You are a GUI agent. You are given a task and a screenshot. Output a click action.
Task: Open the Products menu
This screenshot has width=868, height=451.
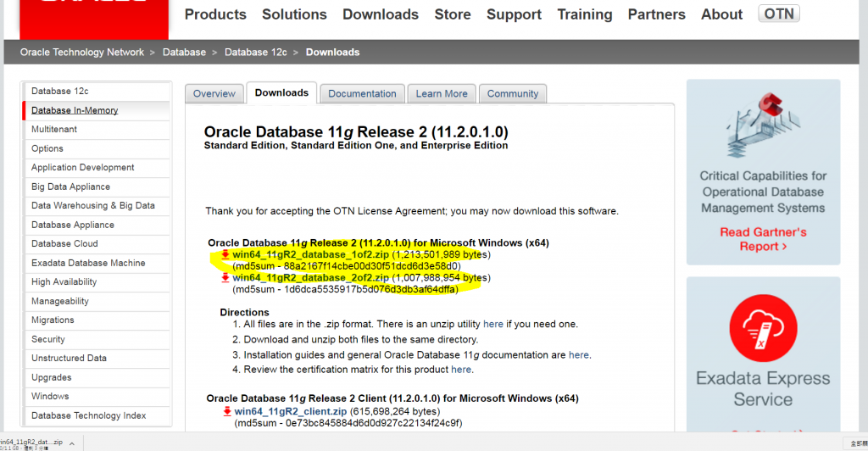(215, 14)
